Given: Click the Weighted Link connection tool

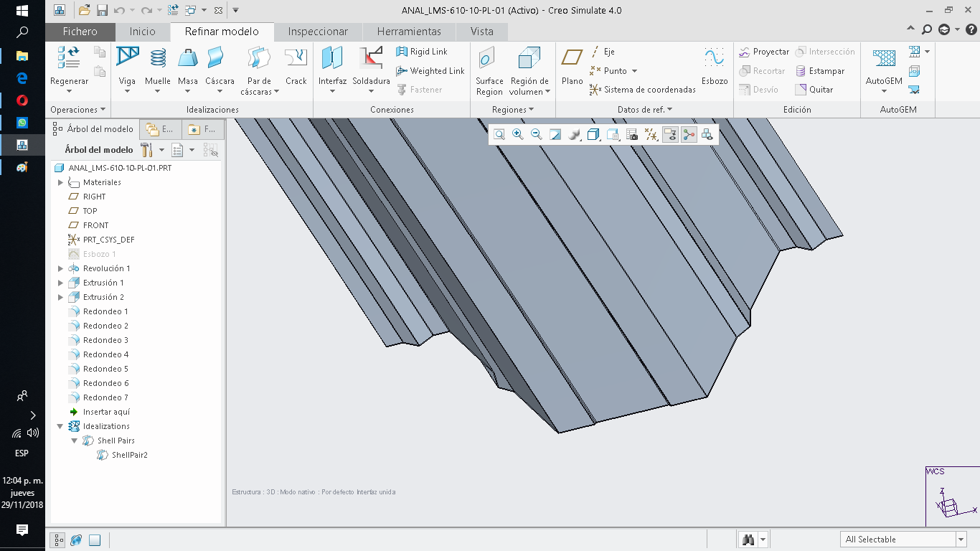Looking at the screenshot, I should (430, 70).
